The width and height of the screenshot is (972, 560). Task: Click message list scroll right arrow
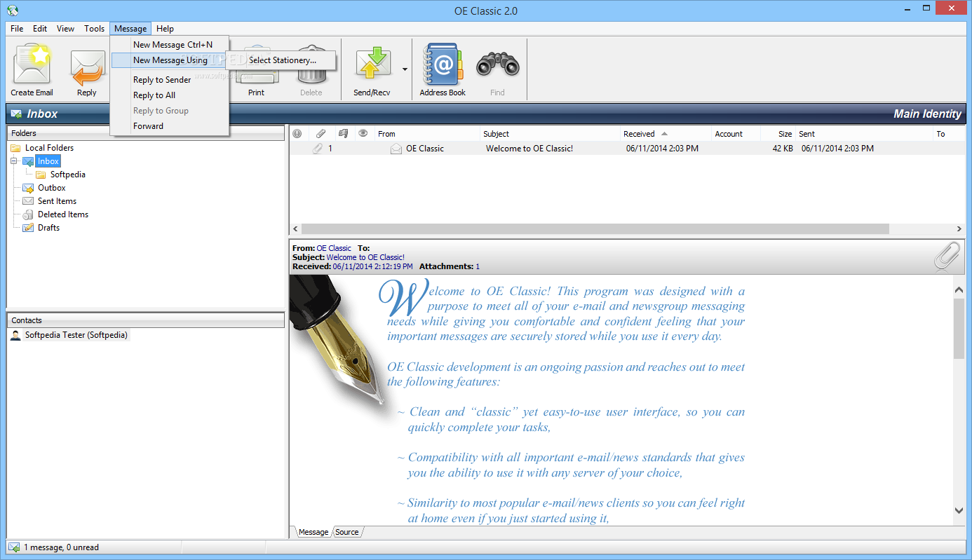click(x=959, y=229)
